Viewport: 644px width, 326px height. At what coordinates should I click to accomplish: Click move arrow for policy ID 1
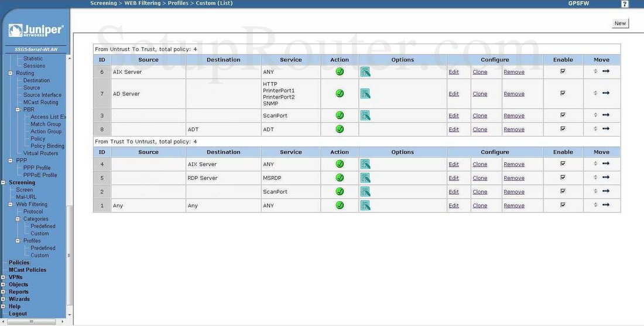pyautogui.click(x=606, y=205)
